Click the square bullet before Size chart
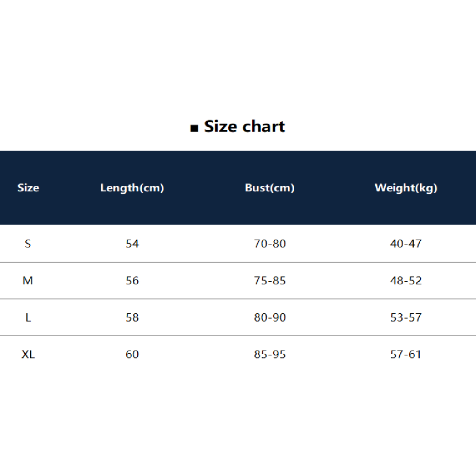This screenshot has width=476, height=476. (194, 128)
